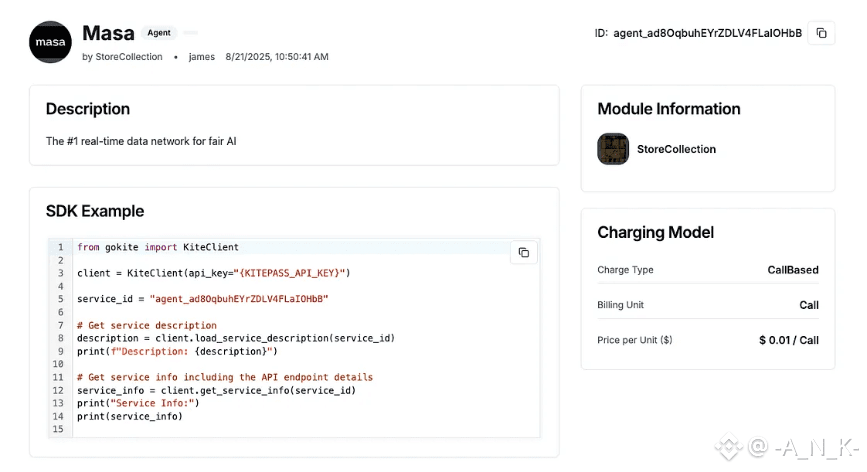Click the 8/21/2025 timestamp in the byline

277,57
